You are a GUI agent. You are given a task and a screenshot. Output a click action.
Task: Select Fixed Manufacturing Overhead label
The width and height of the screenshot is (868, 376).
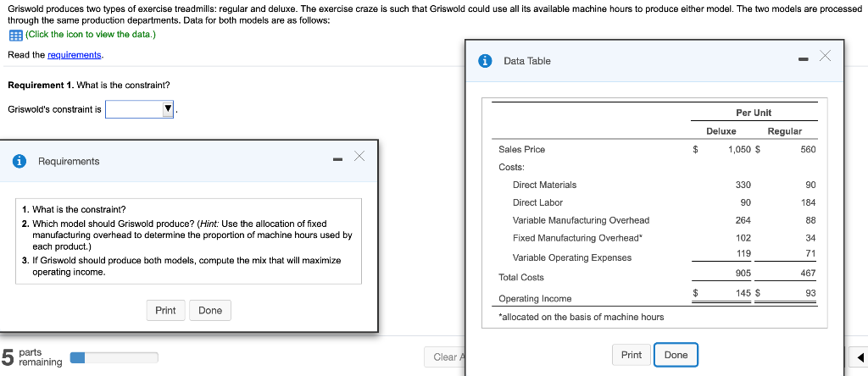click(x=578, y=238)
